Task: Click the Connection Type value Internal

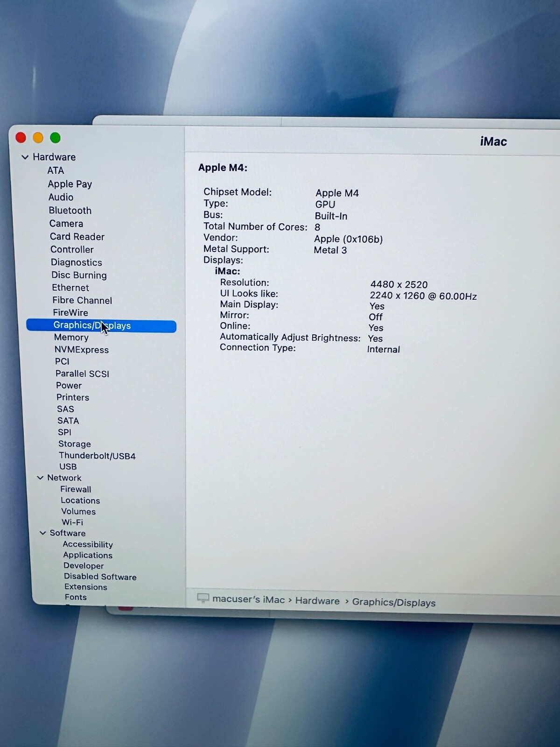Action: point(384,349)
